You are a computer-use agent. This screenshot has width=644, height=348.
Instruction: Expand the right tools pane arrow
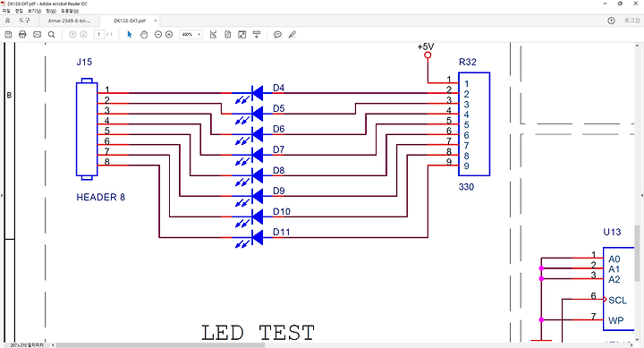pos(642,195)
